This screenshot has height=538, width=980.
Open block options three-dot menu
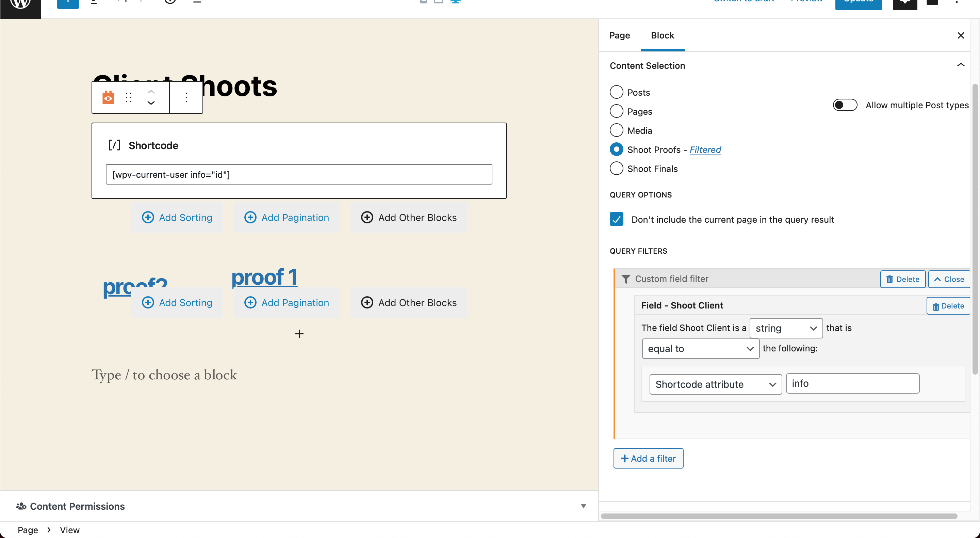tap(186, 97)
